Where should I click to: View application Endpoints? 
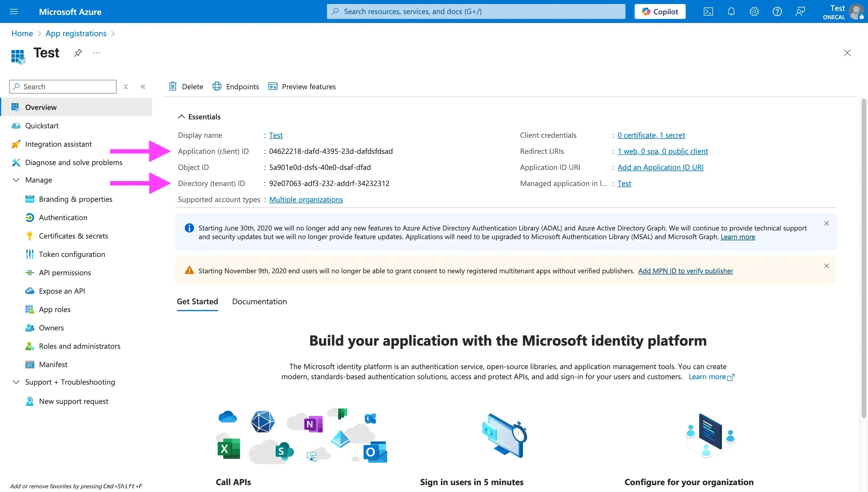coord(235,86)
